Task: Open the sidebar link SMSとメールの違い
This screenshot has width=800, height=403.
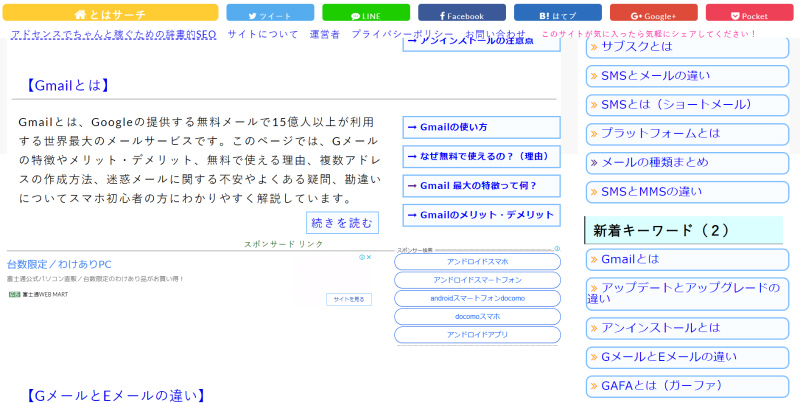Action: [686, 76]
